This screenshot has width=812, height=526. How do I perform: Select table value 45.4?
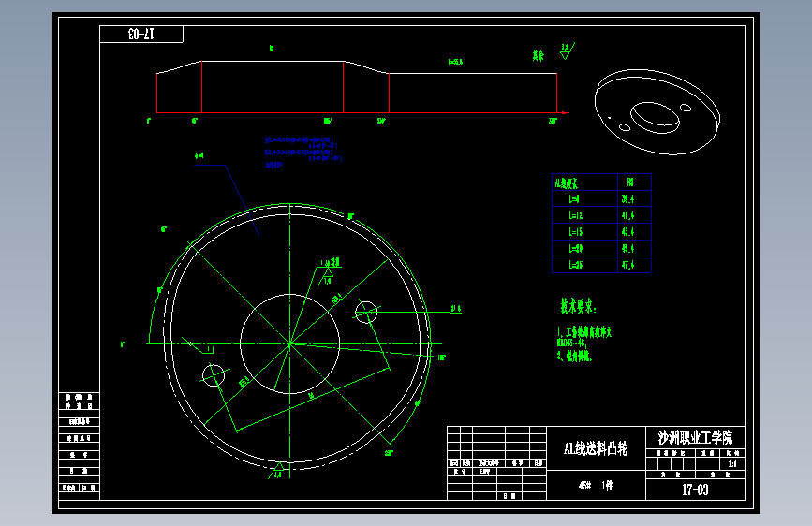point(627,249)
